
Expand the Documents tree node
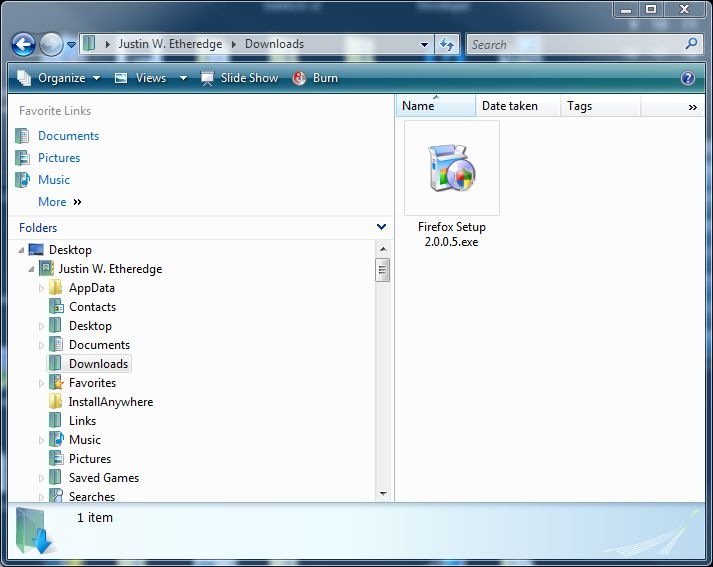coord(41,346)
